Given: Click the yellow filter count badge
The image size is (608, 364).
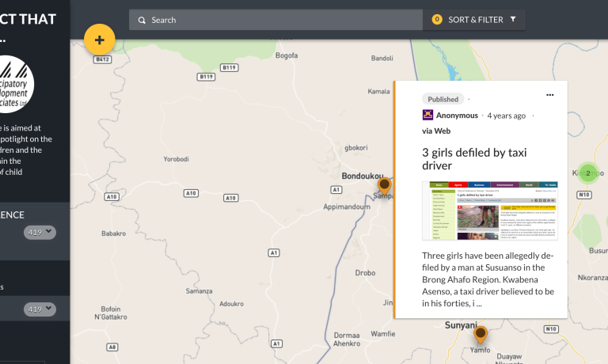Looking at the screenshot, I should coord(436,20).
